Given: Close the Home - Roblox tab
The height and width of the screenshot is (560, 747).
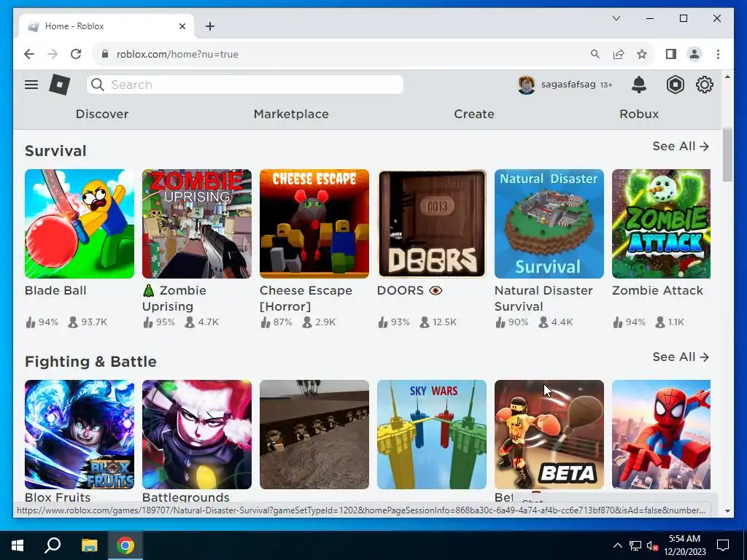Looking at the screenshot, I should 182,26.
